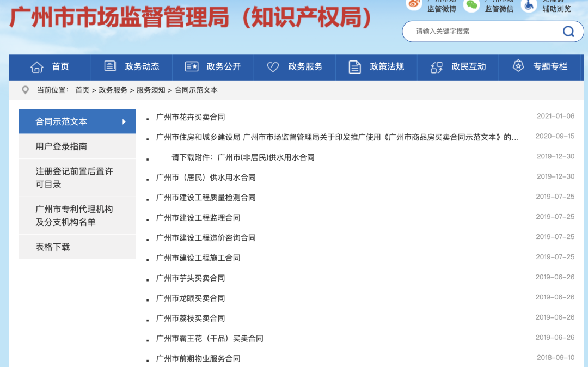Click the heart icon beside 政务服务
Image resolution: width=588 pixels, height=367 pixels.
(273, 67)
